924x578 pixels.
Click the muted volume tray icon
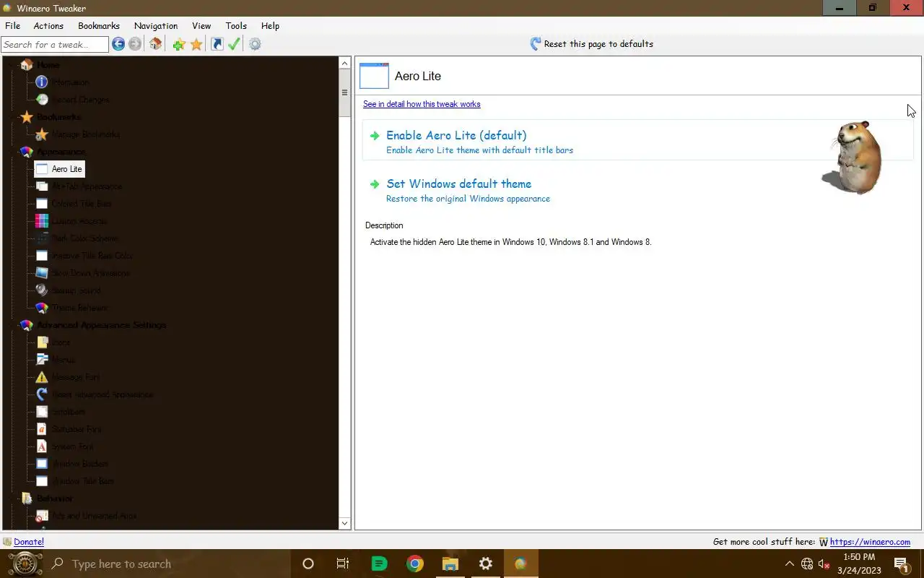click(824, 564)
